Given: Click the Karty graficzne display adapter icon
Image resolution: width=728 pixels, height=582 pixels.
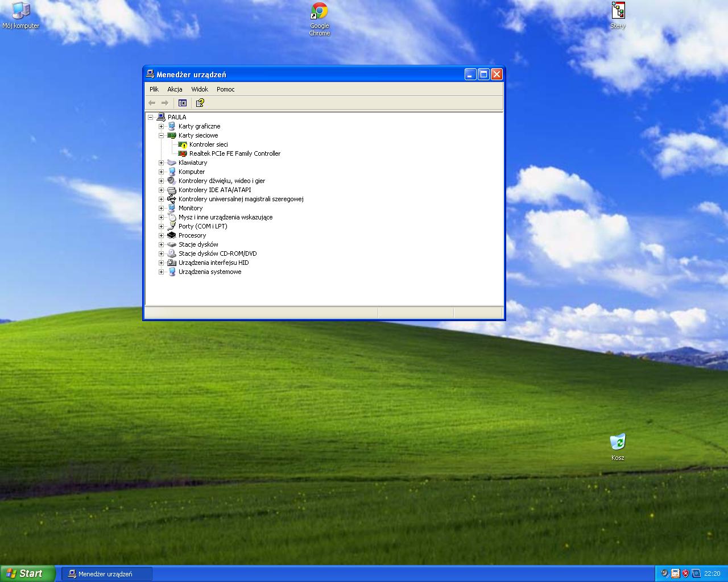Looking at the screenshot, I should (172, 126).
